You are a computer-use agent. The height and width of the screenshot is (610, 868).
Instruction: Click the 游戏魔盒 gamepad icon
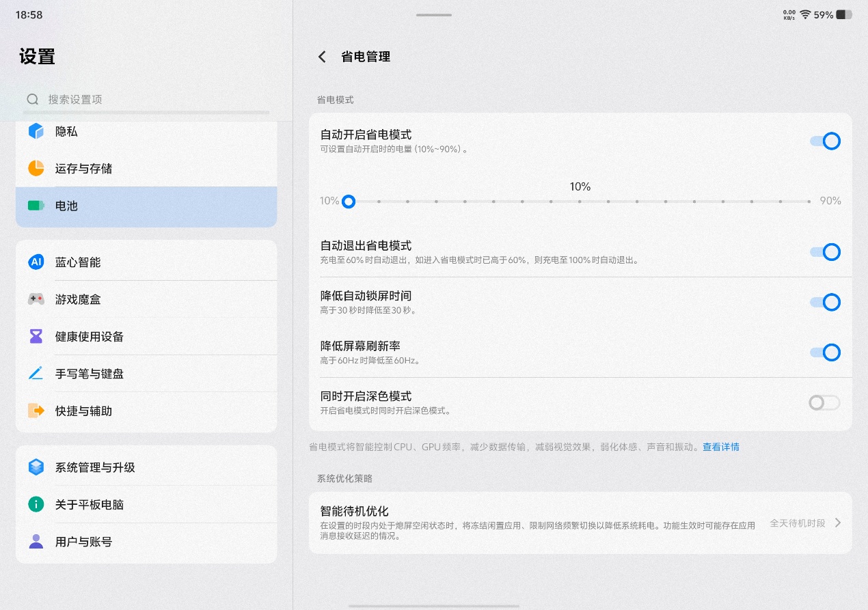point(36,299)
